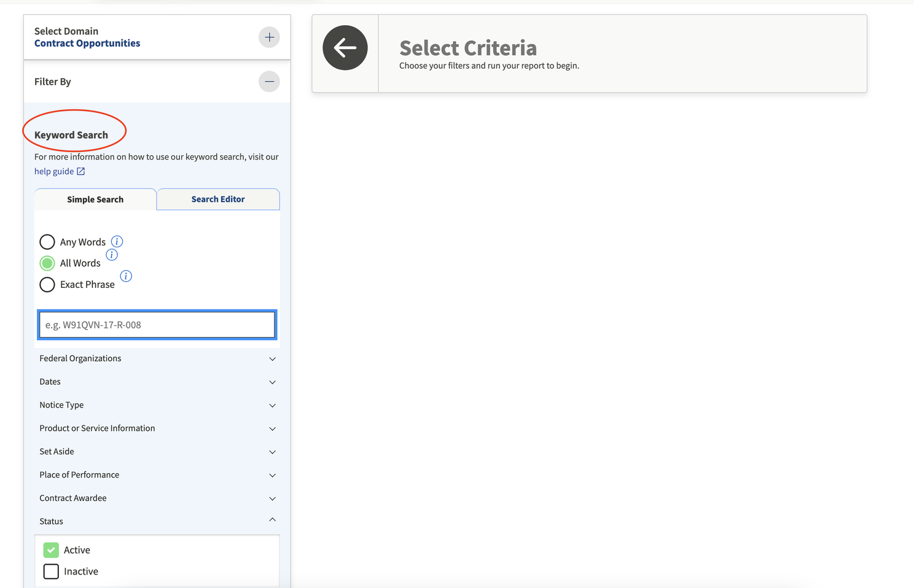The height and width of the screenshot is (588, 914).
Task: Check the Inactive status checkbox
Action: pos(52,571)
